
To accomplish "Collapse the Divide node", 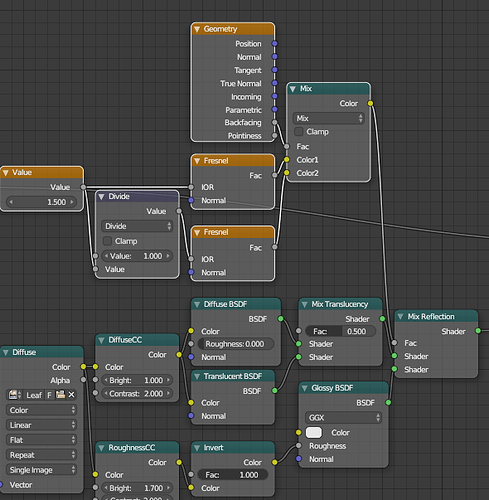I will pos(101,197).
